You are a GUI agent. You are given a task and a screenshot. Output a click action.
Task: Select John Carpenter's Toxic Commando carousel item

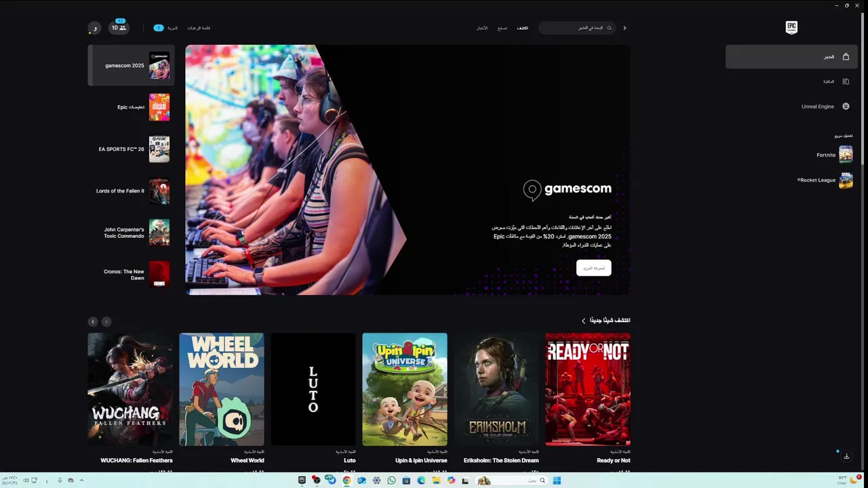pyautogui.click(x=131, y=232)
